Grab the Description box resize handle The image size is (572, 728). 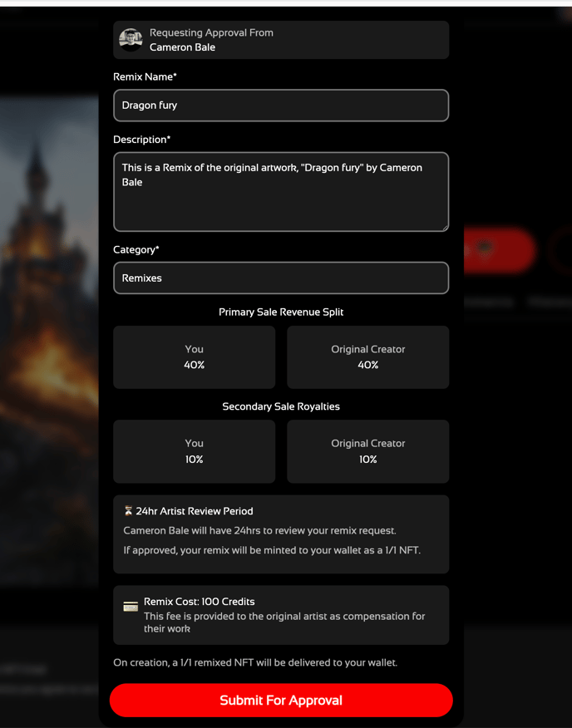(x=444, y=227)
